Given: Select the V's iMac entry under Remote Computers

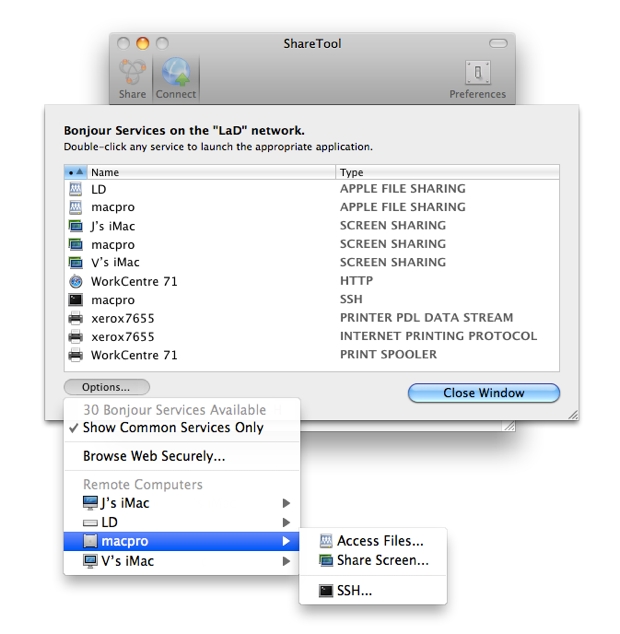Looking at the screenshot, I should point(181,561).
